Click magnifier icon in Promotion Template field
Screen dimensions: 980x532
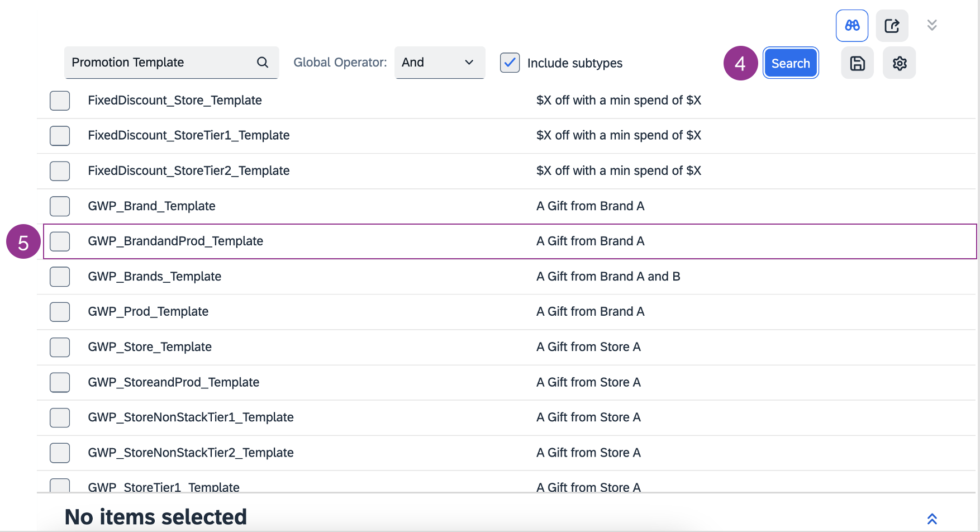click(x=263, y=63)
